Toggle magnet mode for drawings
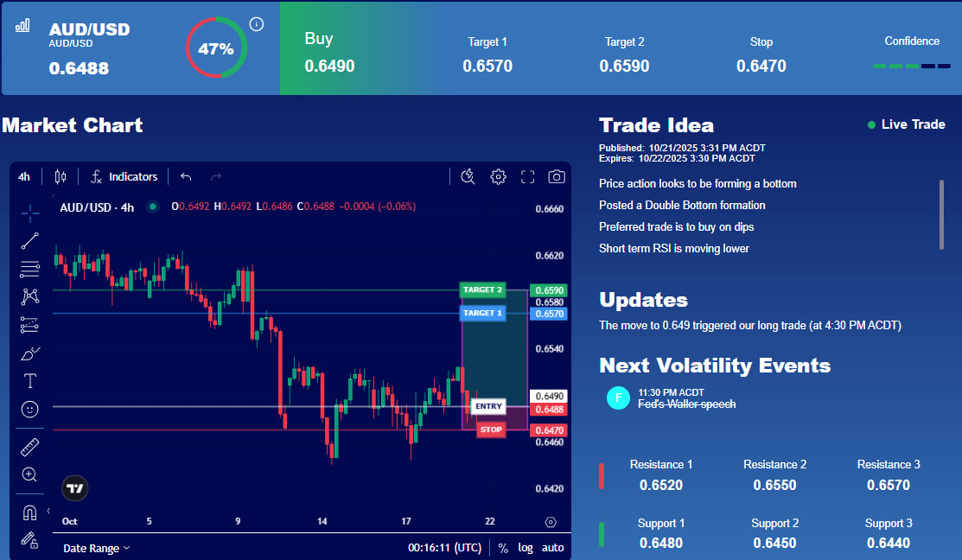 point(30,512)
